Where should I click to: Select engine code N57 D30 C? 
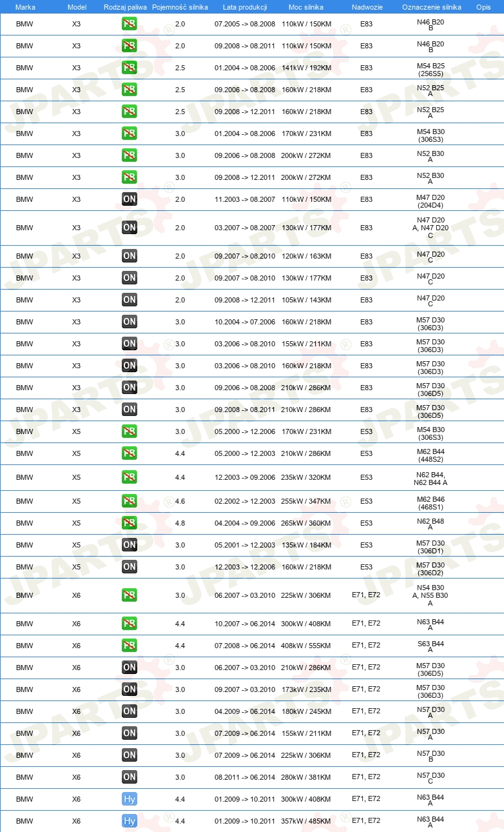click(x=431, y=777)
